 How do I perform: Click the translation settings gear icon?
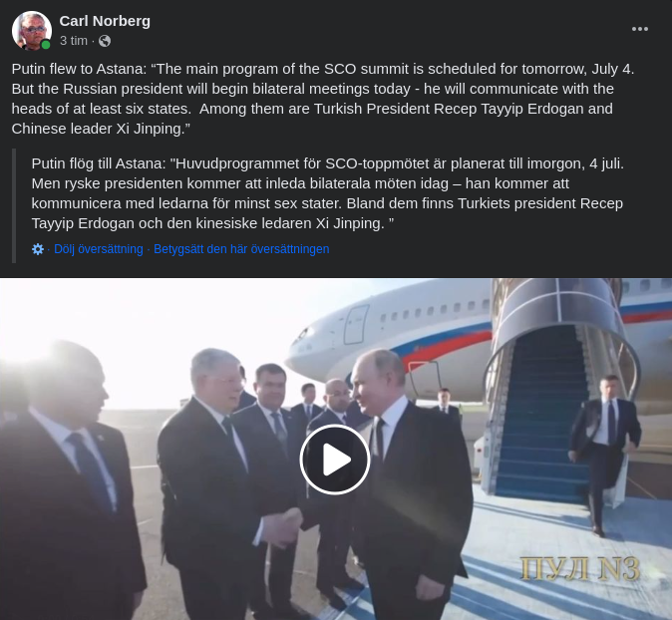(x=38, y=249)
